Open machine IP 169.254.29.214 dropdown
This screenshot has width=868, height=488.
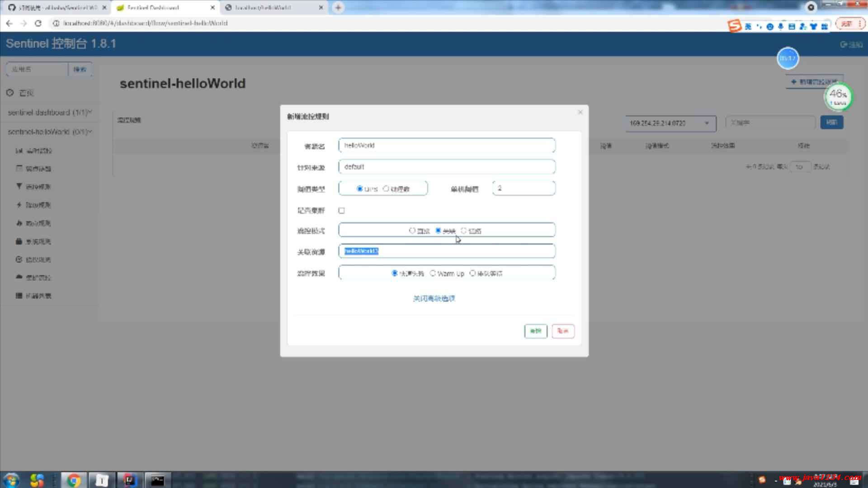(671, 123)
